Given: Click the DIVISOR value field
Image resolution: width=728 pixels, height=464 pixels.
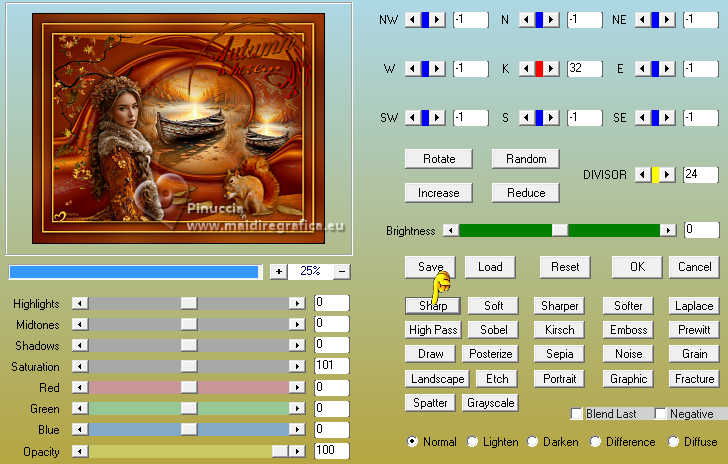Looking at the screenshot, I should click(x=700, y=175).
